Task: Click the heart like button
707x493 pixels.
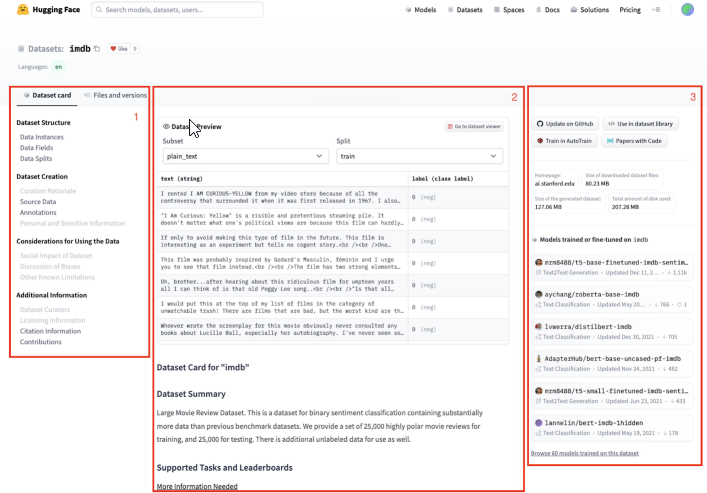Action: [119, 49]
